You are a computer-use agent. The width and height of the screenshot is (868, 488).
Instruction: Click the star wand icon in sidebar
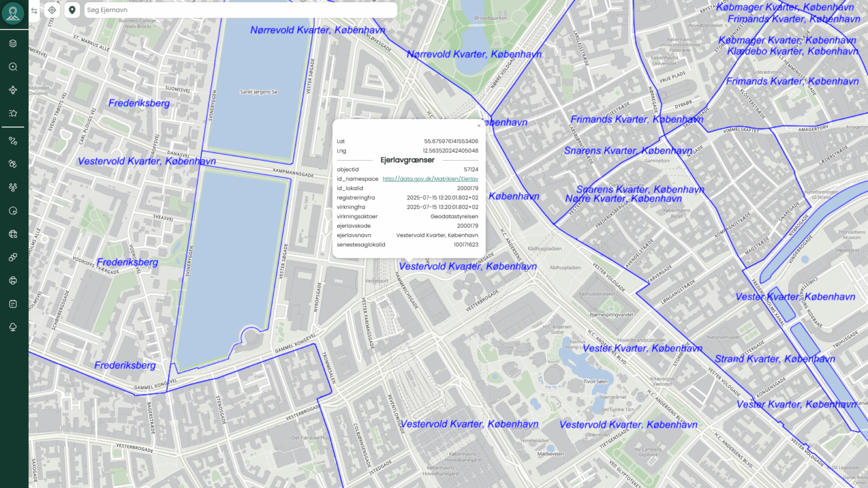point(12,113)
